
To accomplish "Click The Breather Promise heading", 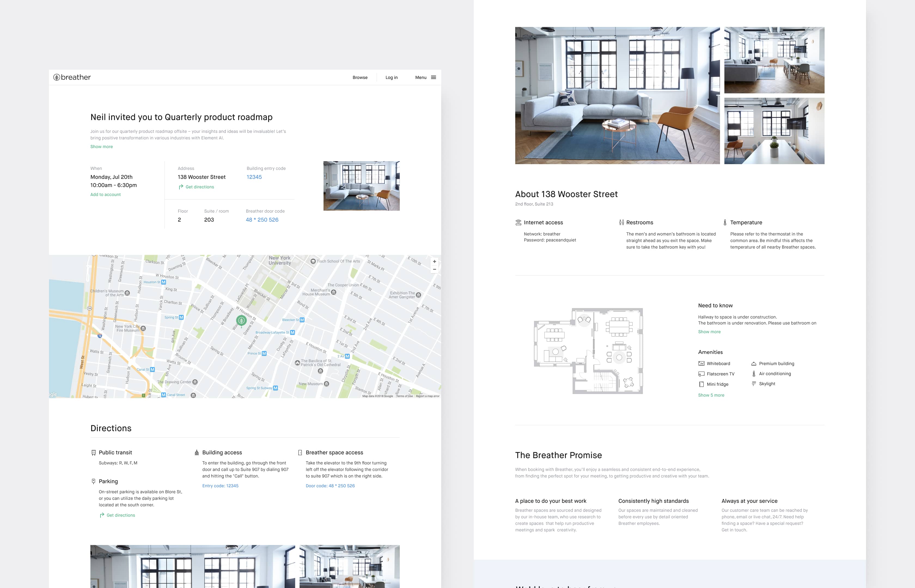I will pos(558,455).
